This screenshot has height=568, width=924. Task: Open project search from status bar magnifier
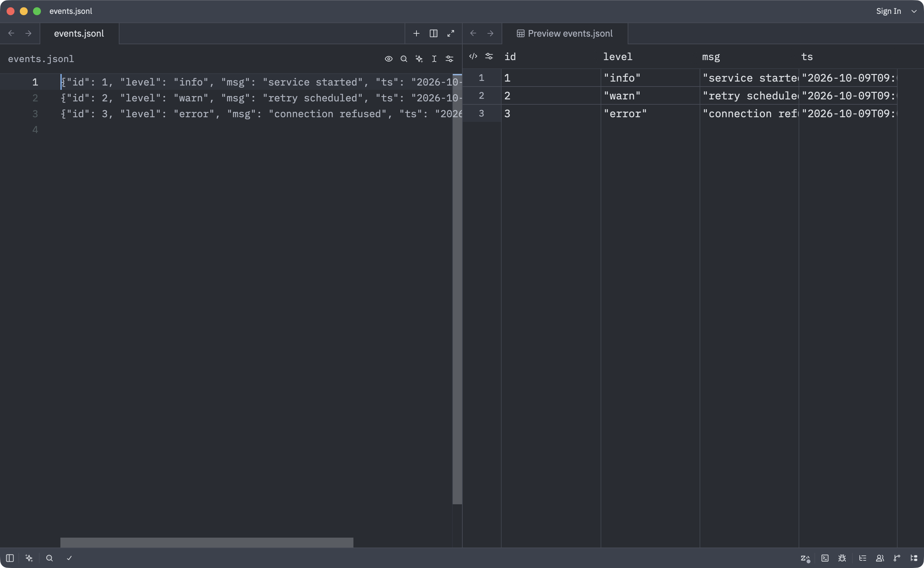tap(49, 558)
